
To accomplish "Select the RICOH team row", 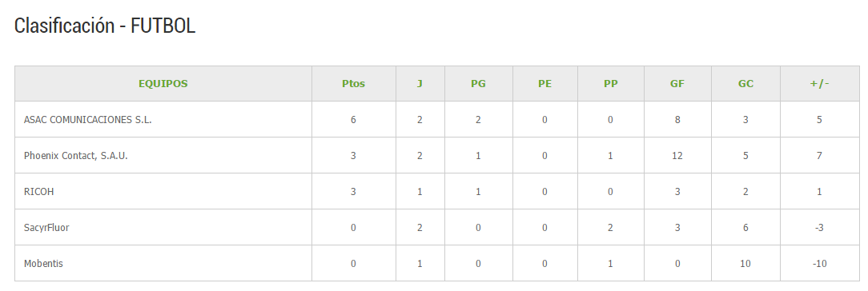I will pyautogui.click(x=436, y=192).
